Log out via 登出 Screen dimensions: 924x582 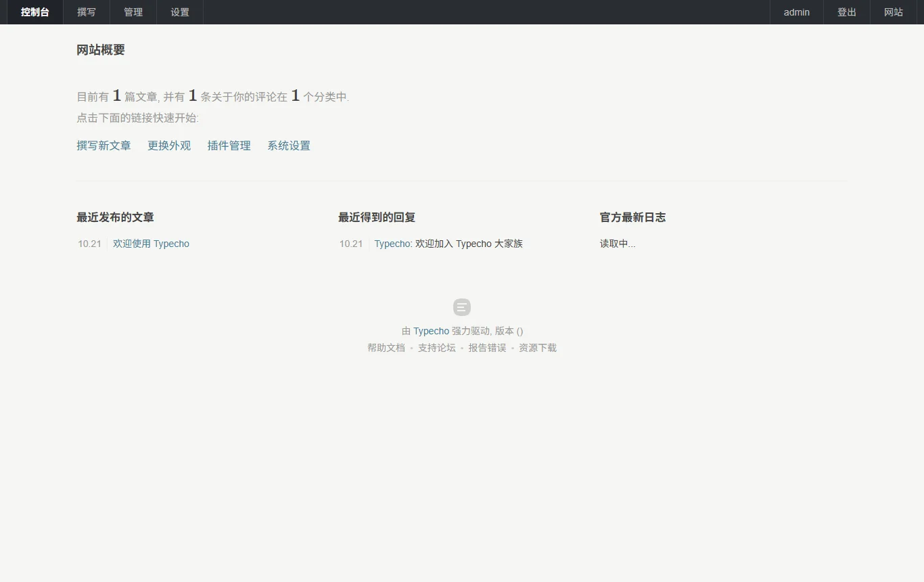coord(847,12)
